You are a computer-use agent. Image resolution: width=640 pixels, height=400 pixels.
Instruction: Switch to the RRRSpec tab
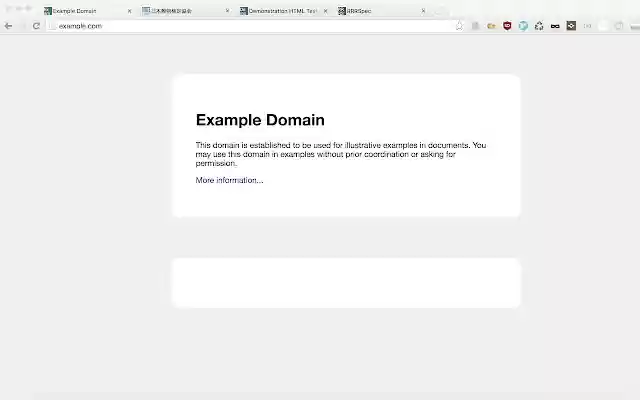click(x=380, y=11)
